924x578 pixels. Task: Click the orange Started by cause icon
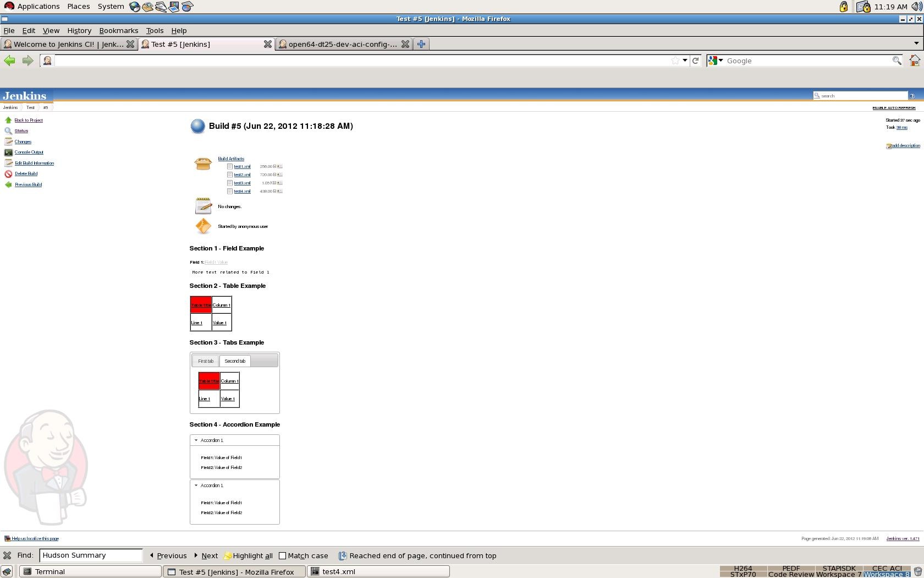point(203,226)
